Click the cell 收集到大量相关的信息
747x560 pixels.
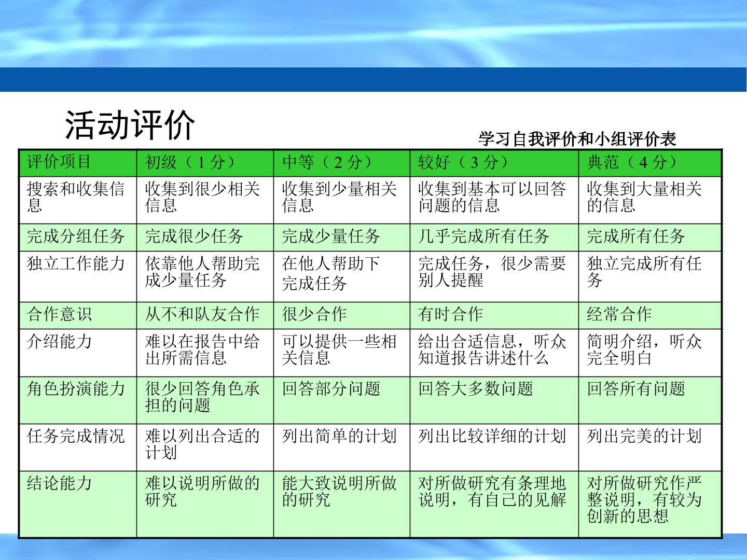[x=650, y=200]
